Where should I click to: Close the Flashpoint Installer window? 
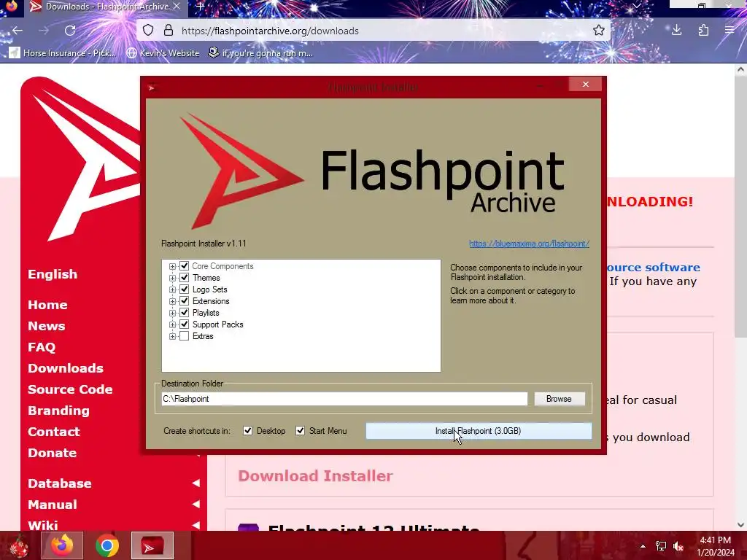coord(586,85)
